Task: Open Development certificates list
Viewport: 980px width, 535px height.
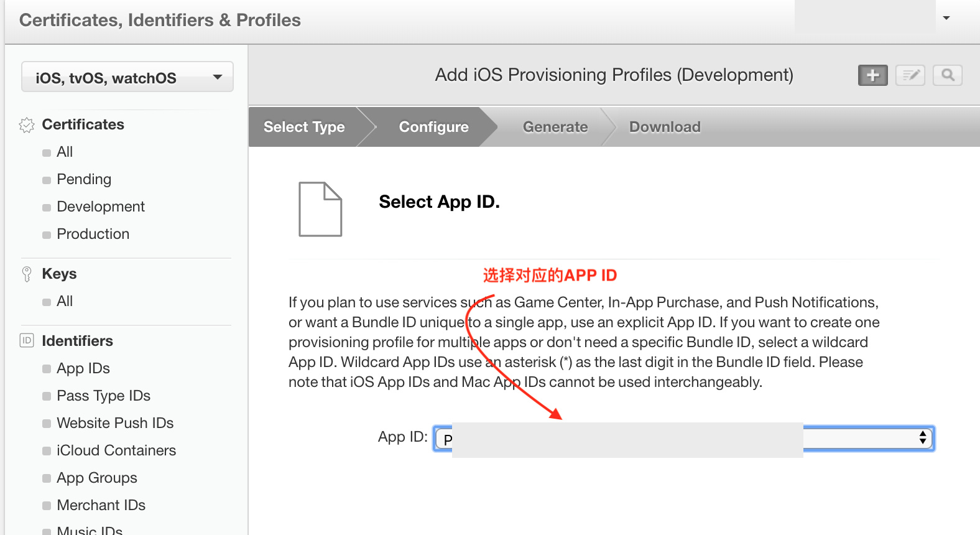Action: pos(101,207)
